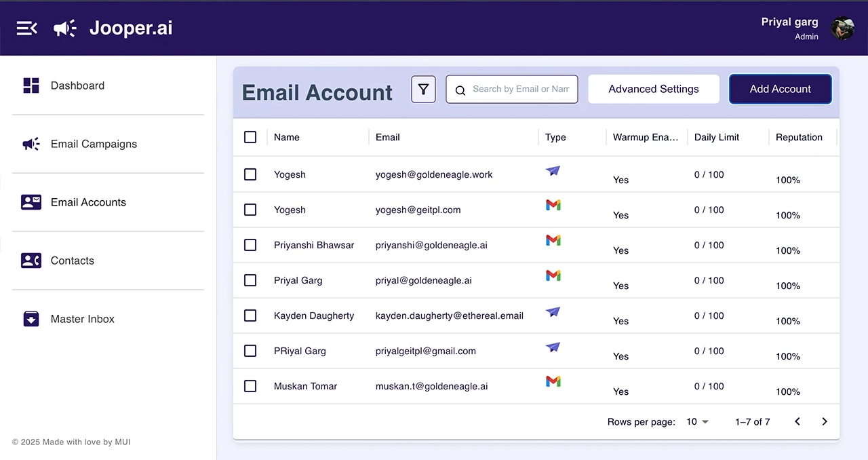Select the Email Accounts sidebar icon
868x460 pixels.
coord(31,202)
